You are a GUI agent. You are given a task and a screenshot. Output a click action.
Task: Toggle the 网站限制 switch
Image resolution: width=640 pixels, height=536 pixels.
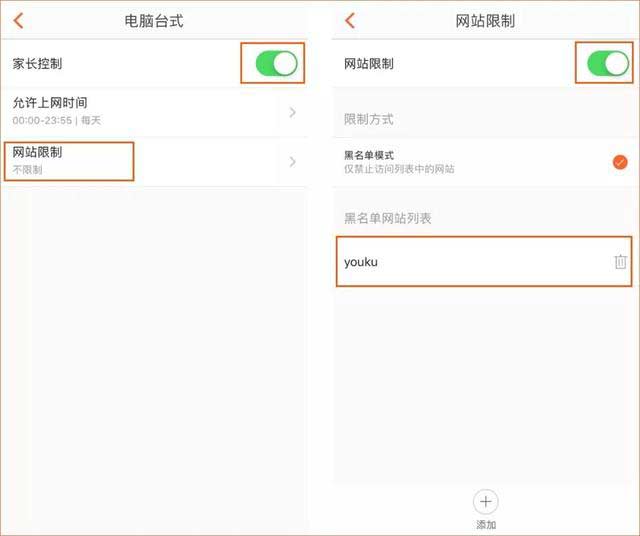[x=608, y=64]
